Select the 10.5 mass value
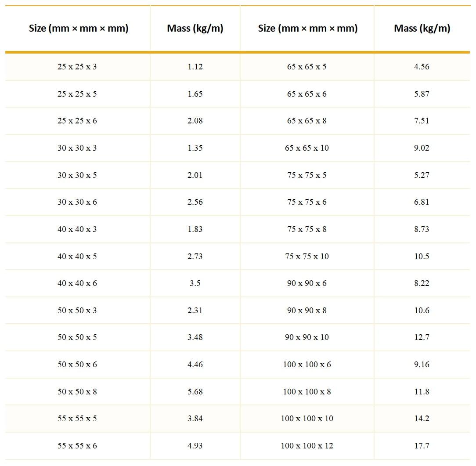Image resolution: width=476 pixels, height=466 pixels. point(422,256)
